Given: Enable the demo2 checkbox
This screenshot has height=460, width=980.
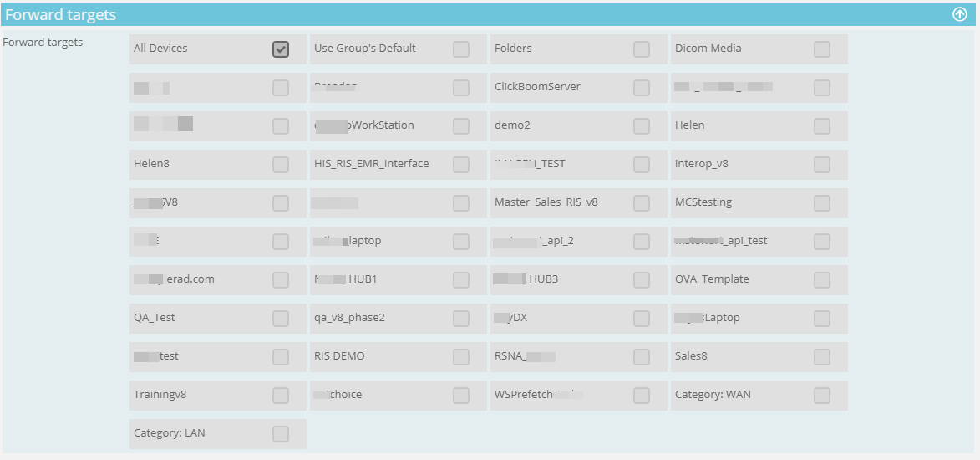Looking at the screenshot, I should pyautogui.click(x=642, y=126).
